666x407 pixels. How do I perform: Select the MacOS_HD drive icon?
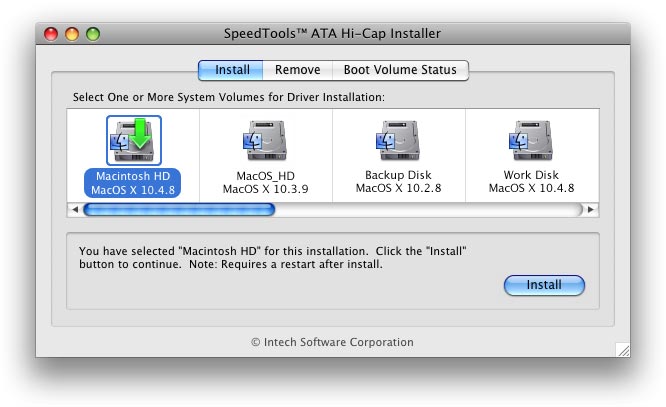(x=265, y=141)
